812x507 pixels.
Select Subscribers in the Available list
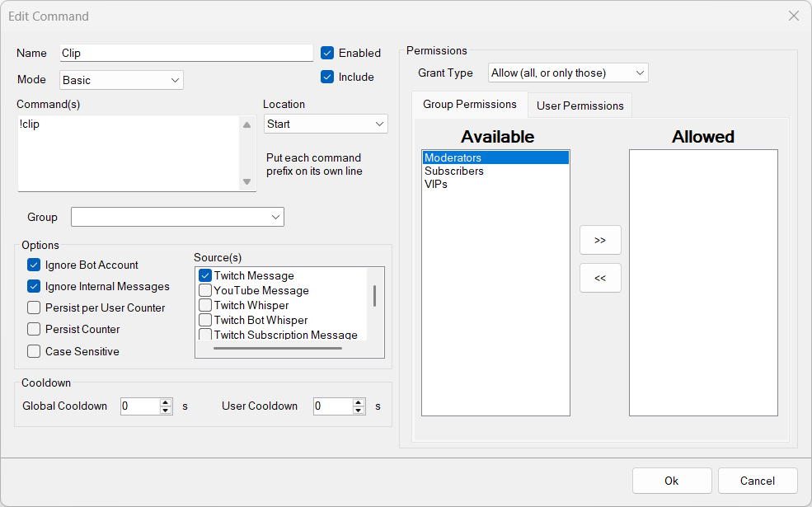tap(454, 171)
